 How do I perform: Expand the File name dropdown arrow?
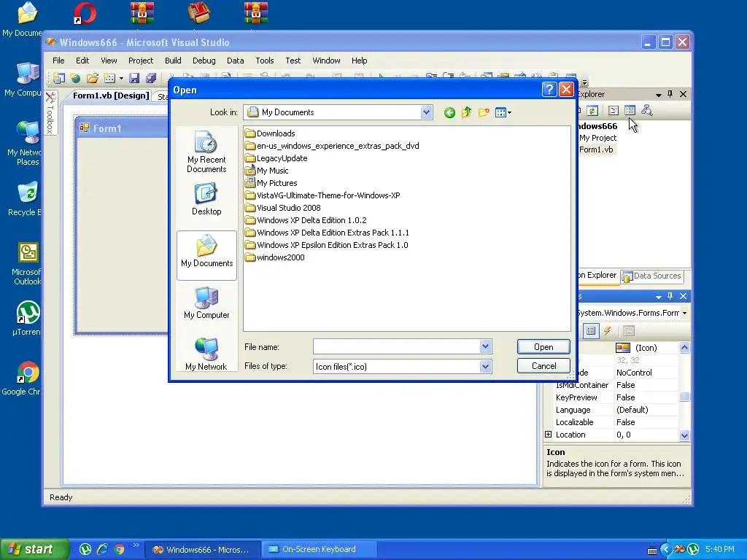click(485, 346)
